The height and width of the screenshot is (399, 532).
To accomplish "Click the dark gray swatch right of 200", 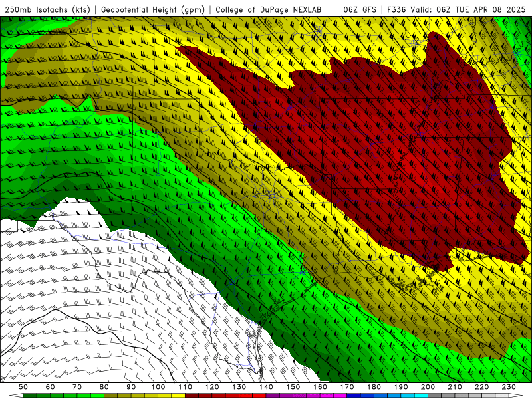I will coord(435,396).
